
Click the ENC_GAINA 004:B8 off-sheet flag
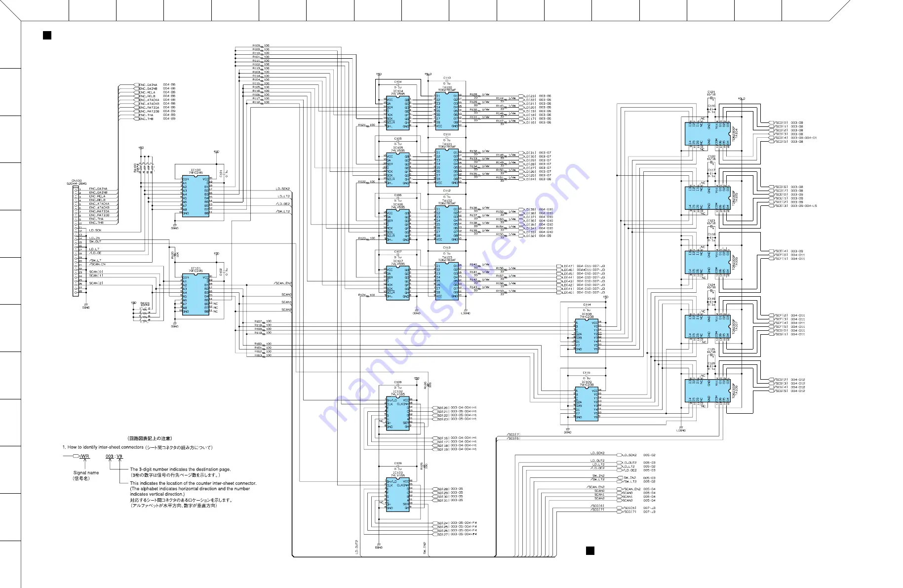[155, 85]
